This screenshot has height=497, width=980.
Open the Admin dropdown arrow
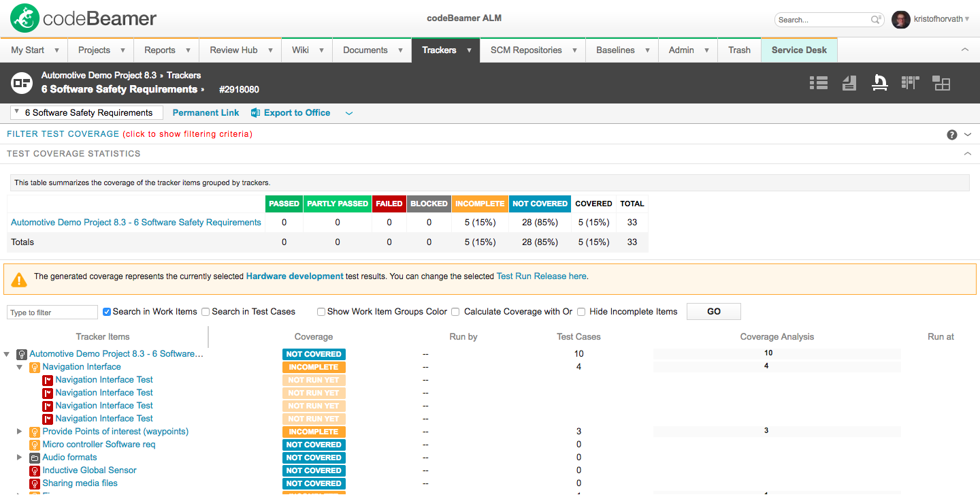706,50
